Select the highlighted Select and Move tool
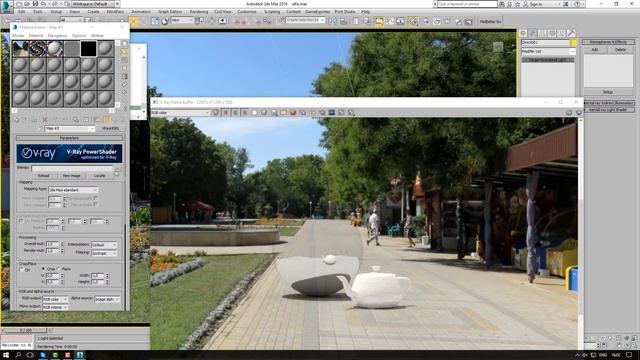This screenshot has height=360, width=640. coord(133,21)
